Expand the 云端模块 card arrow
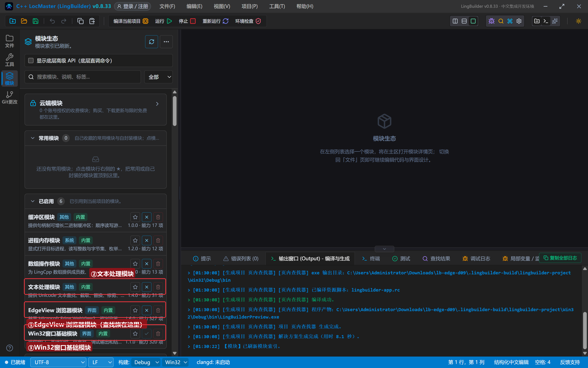 click(157, 104)
